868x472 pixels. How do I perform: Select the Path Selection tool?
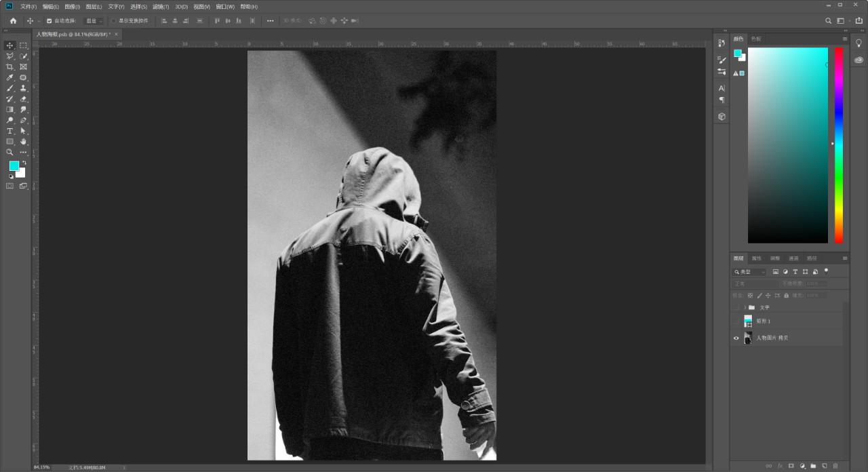[x=23, y=131]
